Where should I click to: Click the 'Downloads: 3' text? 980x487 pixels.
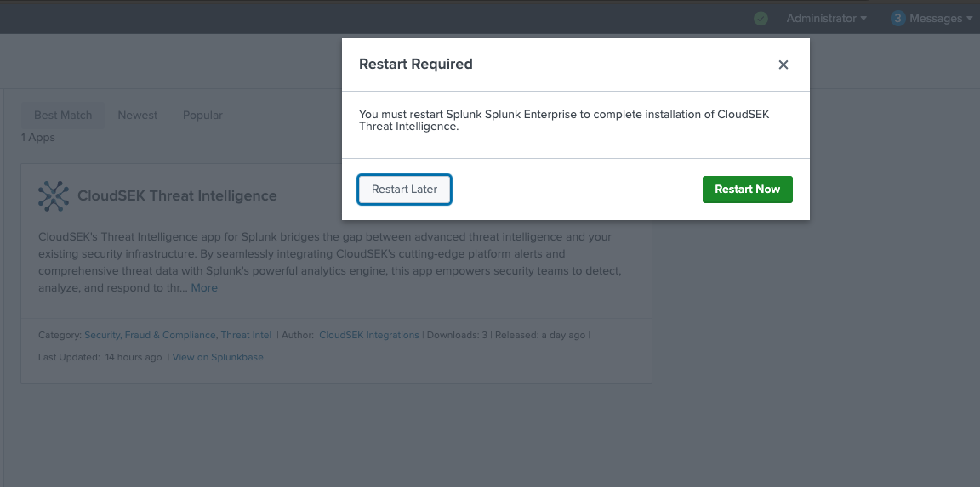tap(457, 335)
